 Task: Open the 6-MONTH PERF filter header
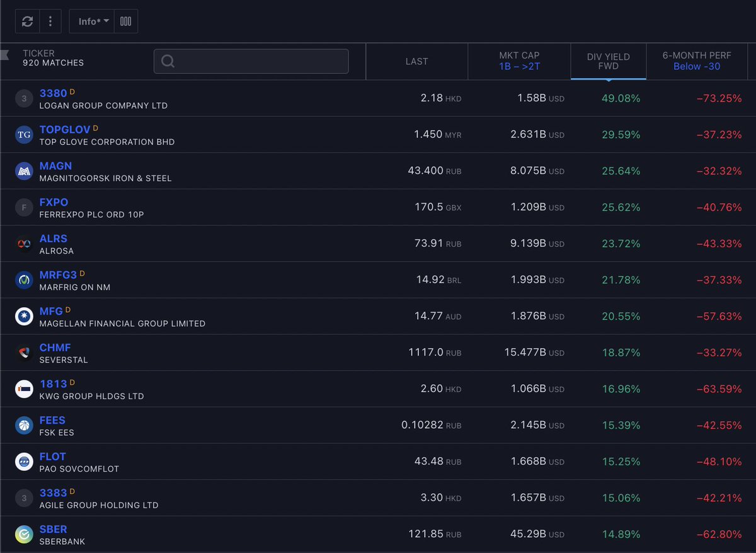(x=697, y=61)
